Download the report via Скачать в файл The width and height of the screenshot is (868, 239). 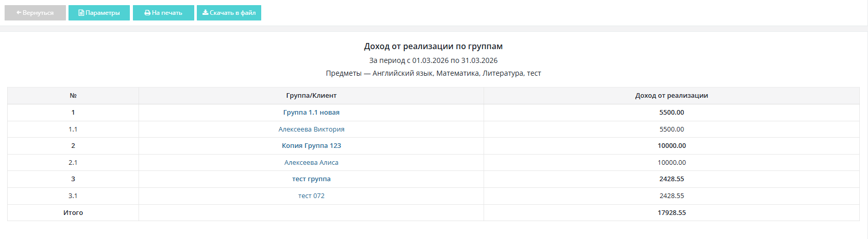[x=229, y=13]
